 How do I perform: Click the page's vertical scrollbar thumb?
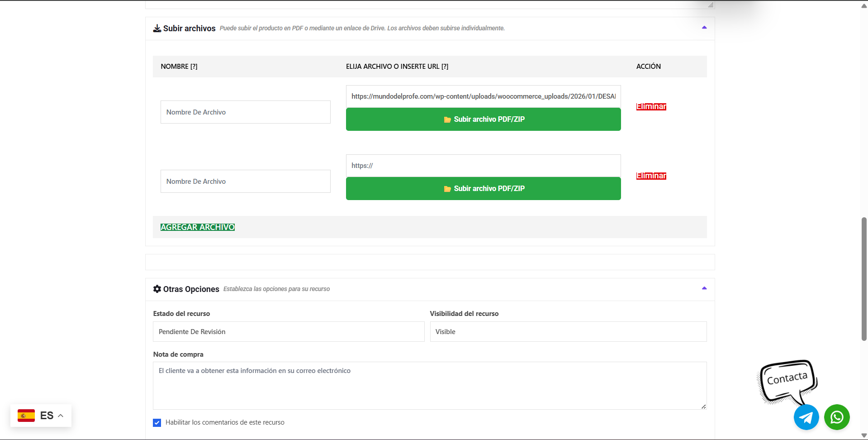(x=864, y=278)
